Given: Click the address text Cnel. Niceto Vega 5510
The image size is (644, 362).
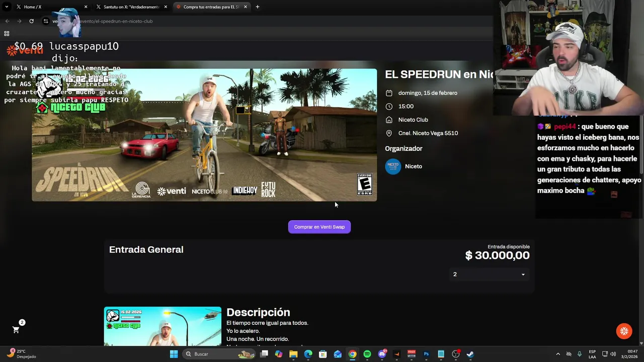Looking at the screenshot, I should tap(428, 133).
